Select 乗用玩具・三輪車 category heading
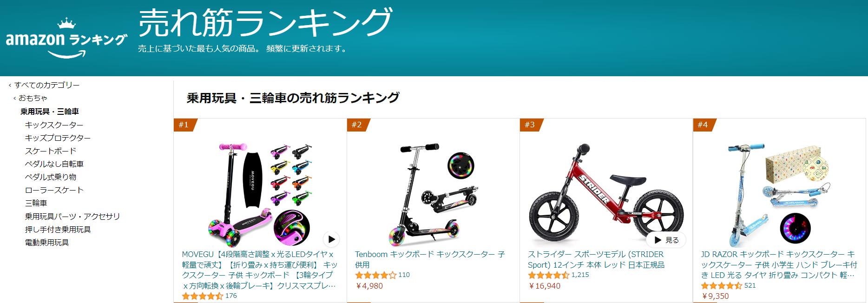 tap(50, 112)
